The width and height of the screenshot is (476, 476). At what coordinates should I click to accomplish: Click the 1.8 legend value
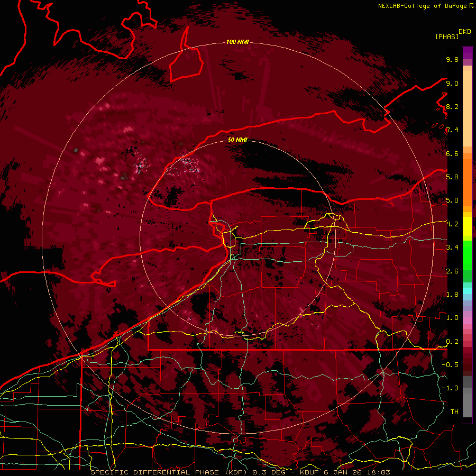coord(452,295)
